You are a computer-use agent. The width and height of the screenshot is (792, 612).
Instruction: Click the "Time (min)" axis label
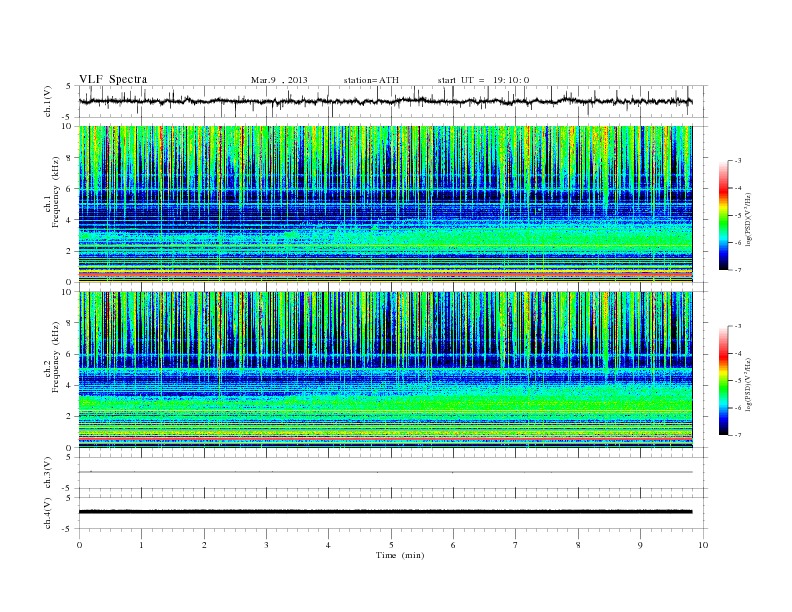pyautogui.click(x=400, y=555)
